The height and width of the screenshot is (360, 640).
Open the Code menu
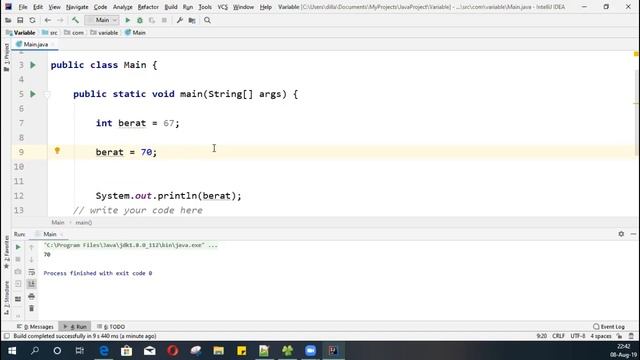coord(100,7)
